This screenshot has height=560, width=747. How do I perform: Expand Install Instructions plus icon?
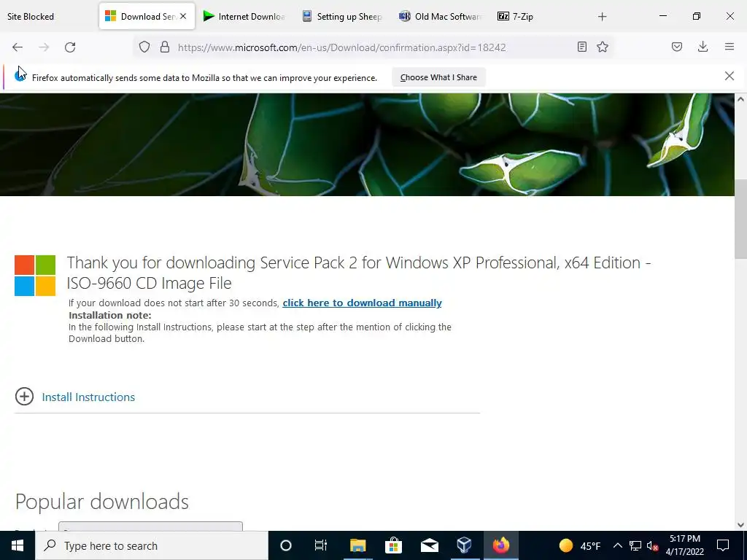[24, 396]
